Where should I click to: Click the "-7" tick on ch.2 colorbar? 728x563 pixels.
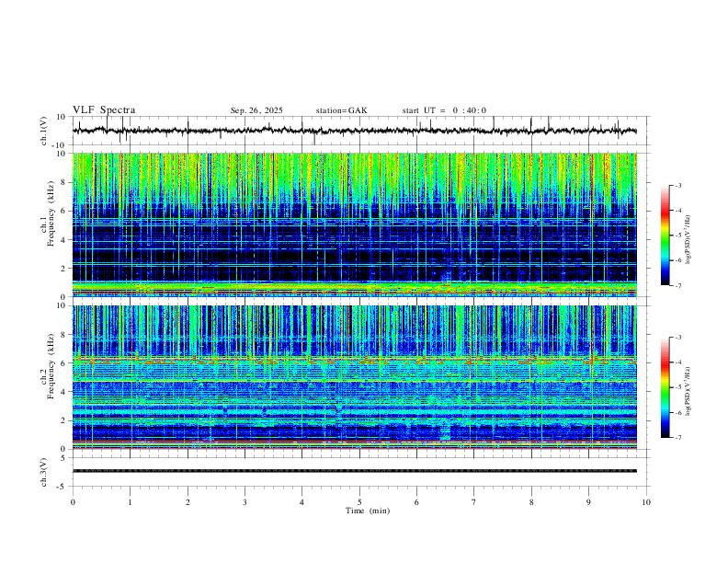678,438
